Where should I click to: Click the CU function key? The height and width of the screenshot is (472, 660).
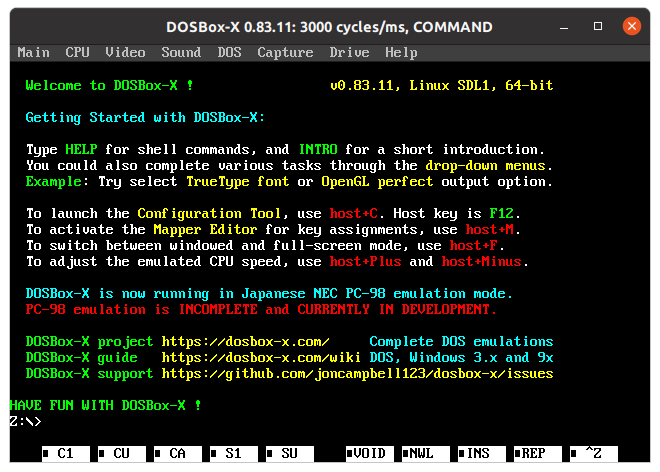[x=122, y=453]
